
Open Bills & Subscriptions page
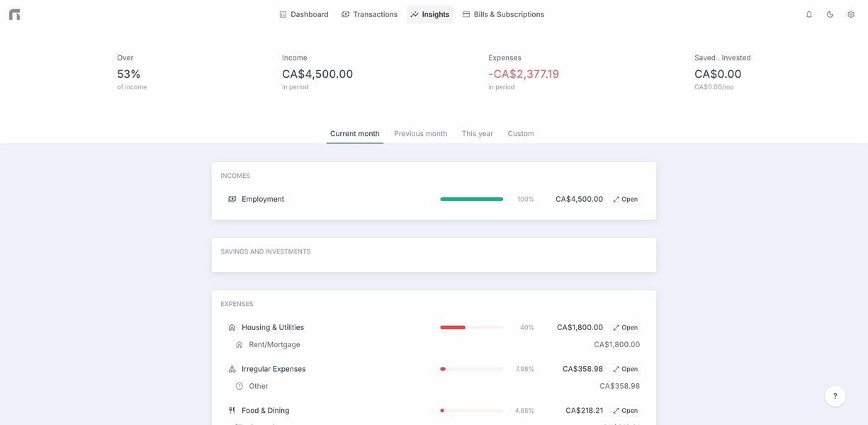(503, 14)
